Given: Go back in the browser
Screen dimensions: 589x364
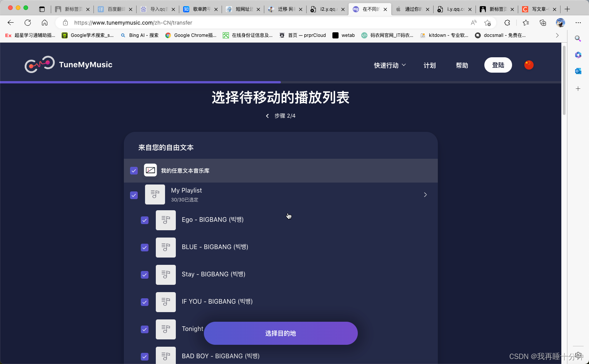Looking at the screenshot, I should point(11,23).
